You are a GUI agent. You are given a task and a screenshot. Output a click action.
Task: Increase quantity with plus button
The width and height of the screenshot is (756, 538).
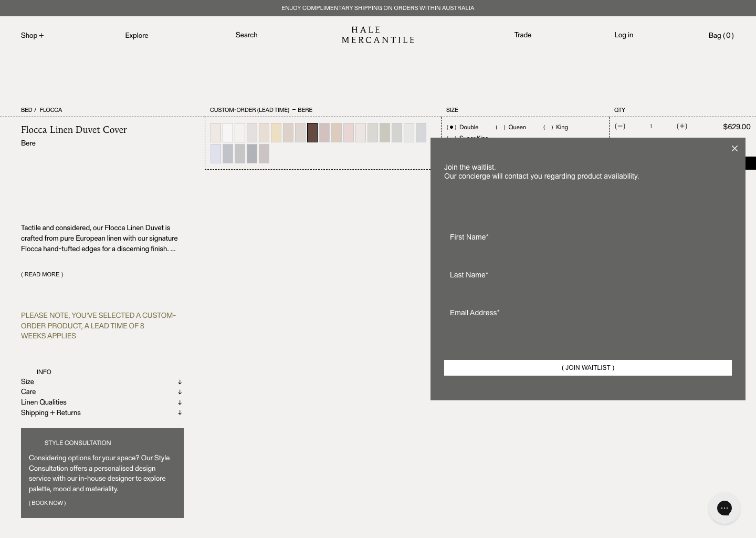(x=681, y=126)
